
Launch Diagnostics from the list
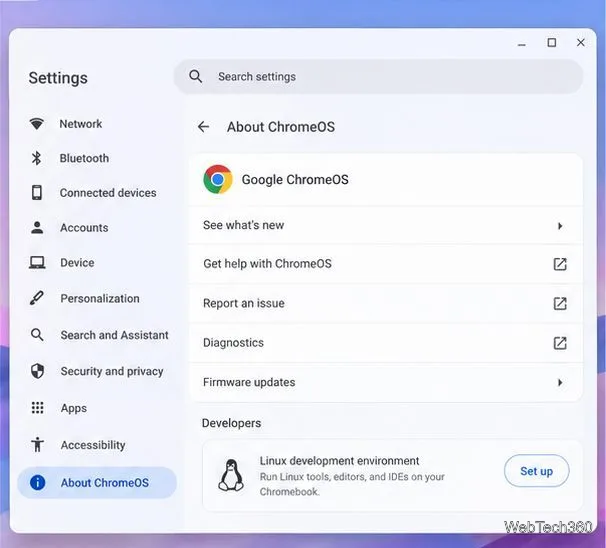tap(385, 343)
